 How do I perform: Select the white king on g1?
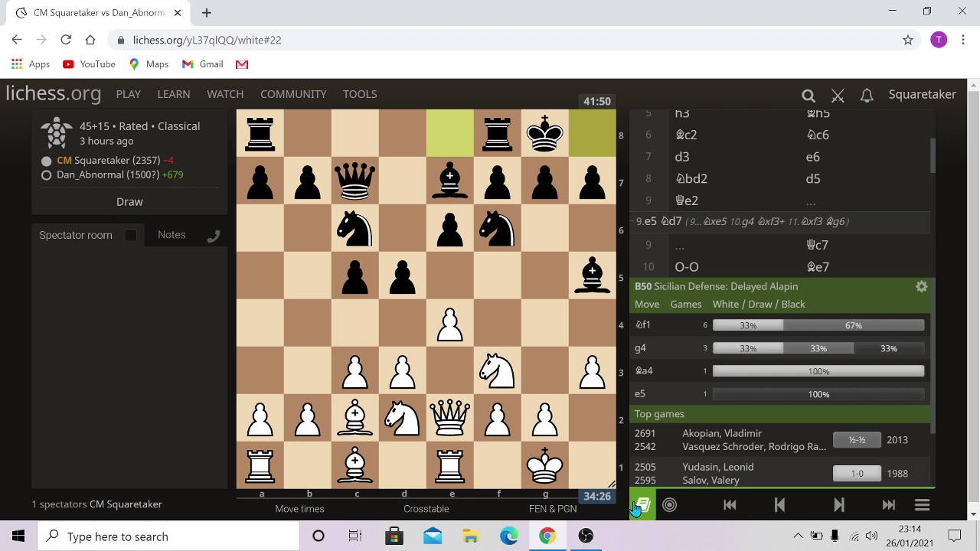545,465
